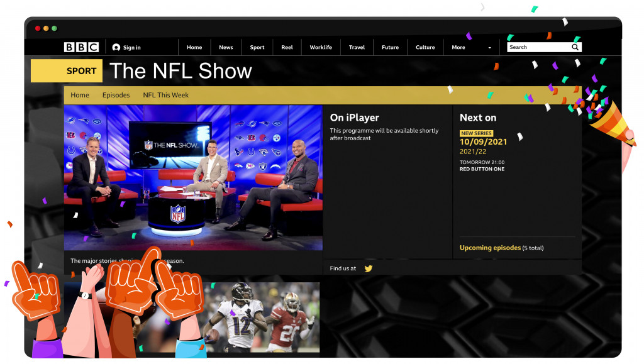The height and width of the screenshot is (364, 644).
Task: Click the Next on heading
Action: [478, 118]
